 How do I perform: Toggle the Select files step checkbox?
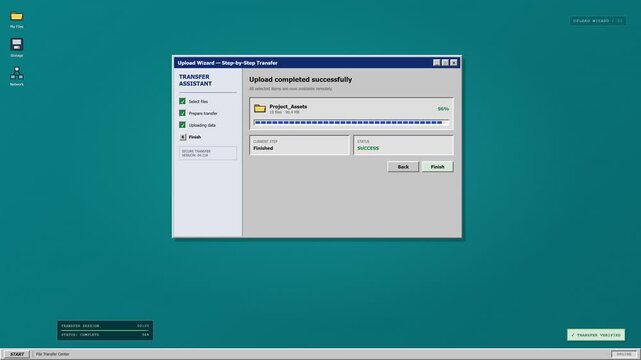[x=182, y=101]
